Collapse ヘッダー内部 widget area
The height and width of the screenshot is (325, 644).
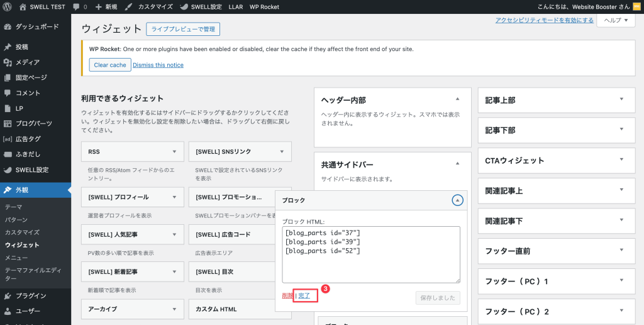click(x=458, y=99)
